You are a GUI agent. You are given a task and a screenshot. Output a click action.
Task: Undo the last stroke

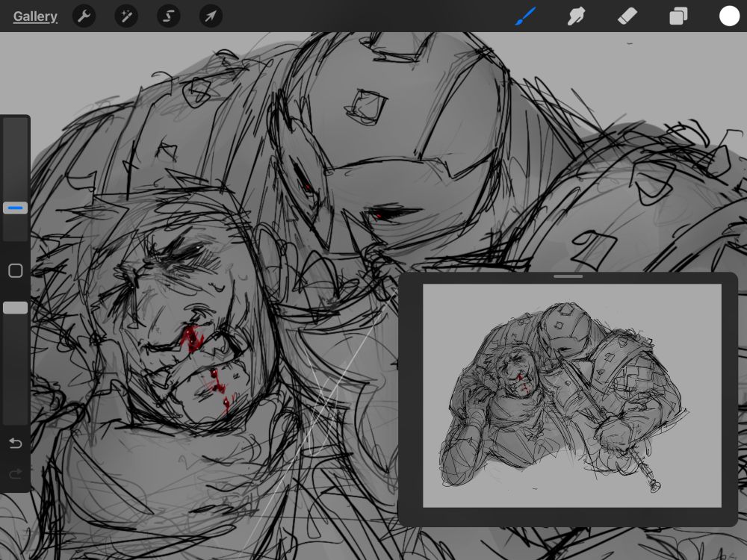[x=15, y=444]
